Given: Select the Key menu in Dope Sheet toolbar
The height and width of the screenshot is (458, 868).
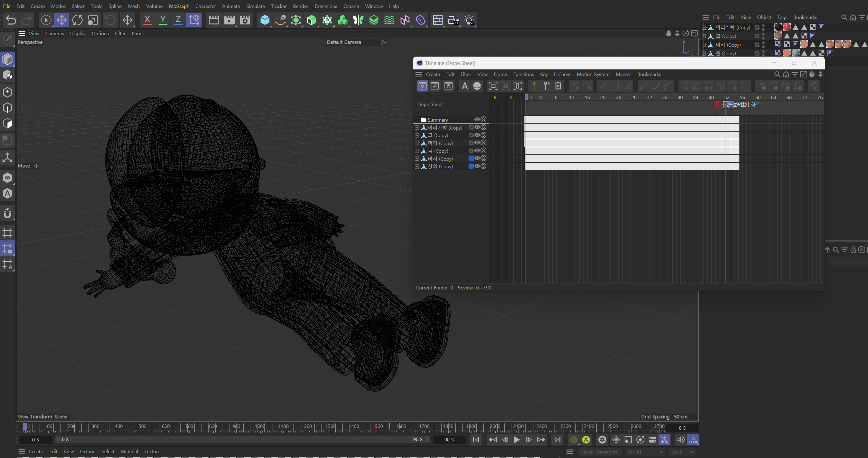Looking at the screenshot, I should 544,74.
